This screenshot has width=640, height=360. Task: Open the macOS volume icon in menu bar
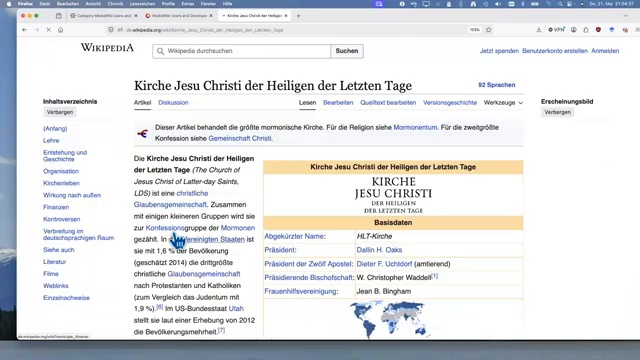(x=498, y=4)
